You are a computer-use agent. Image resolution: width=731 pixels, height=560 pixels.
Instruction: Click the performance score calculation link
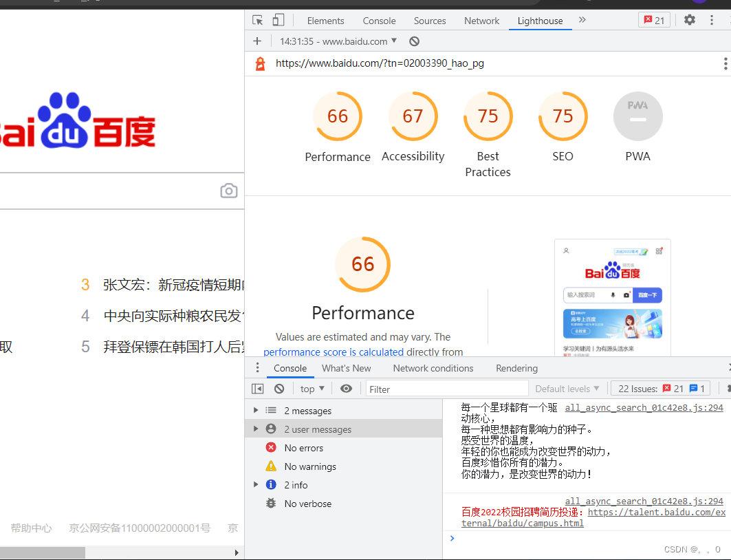(x=336, y=352)
